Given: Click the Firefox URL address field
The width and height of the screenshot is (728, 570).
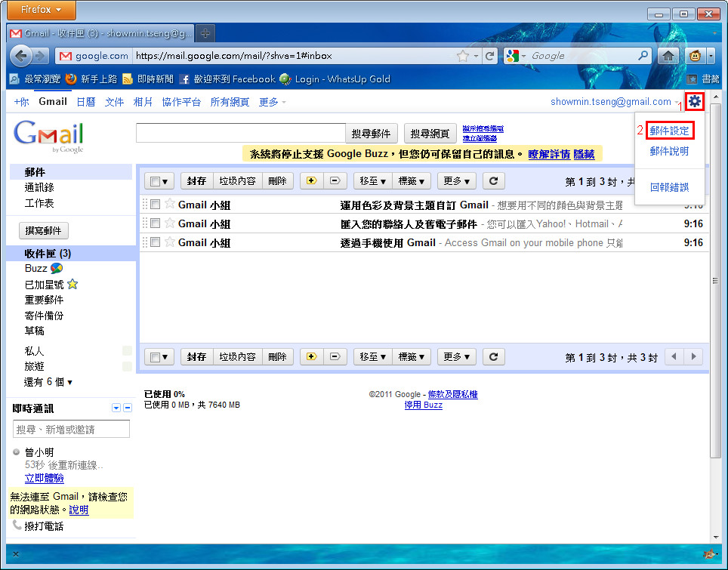Looking at the screenshot, I should (x=292, y=56).
